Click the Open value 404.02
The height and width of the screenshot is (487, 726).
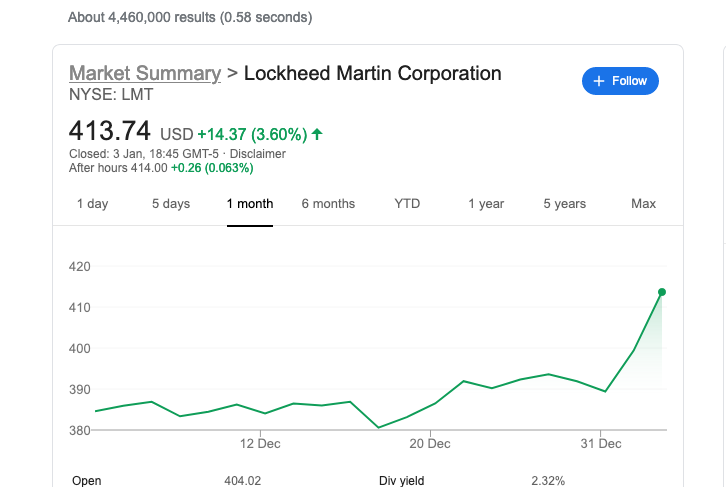coord(243,481)
